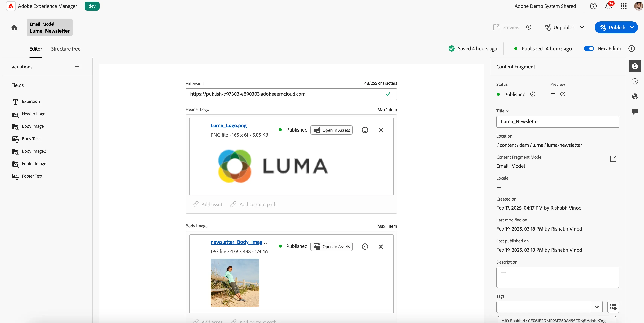Add a new variation with plus icon
The width and height of the screenshot is (644, 323).
[77, 67]
